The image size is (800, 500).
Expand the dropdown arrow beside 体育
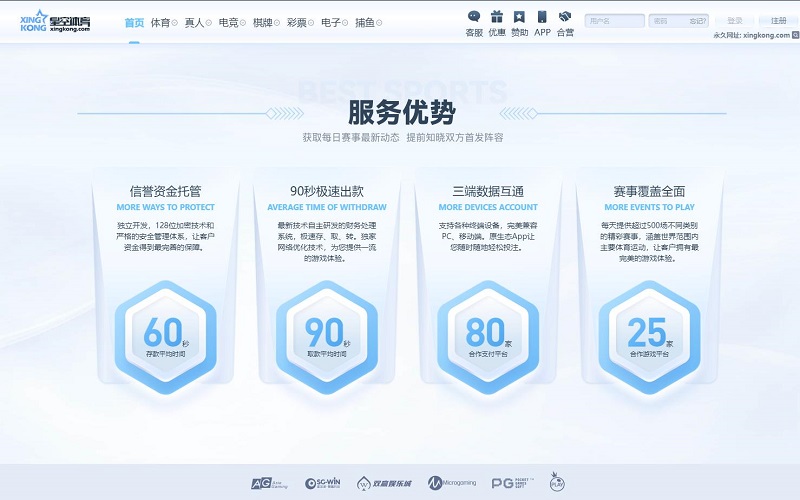[x=174, y=23]
